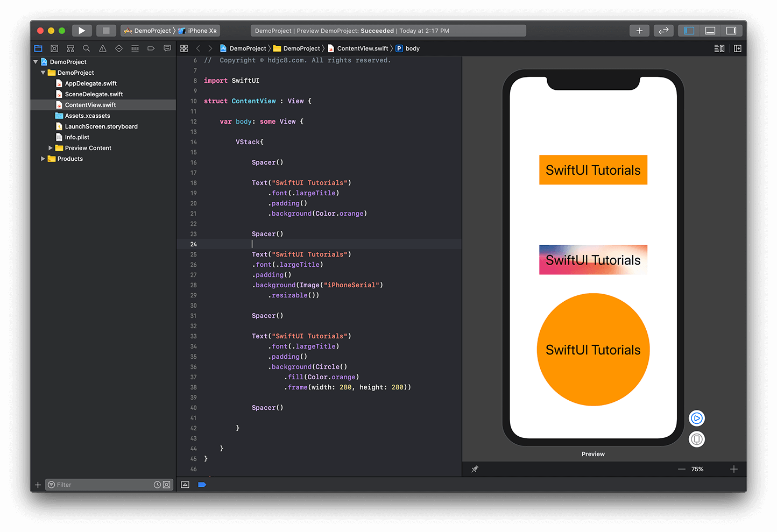Toggle recent files filter clock icon

pos(157,485)
